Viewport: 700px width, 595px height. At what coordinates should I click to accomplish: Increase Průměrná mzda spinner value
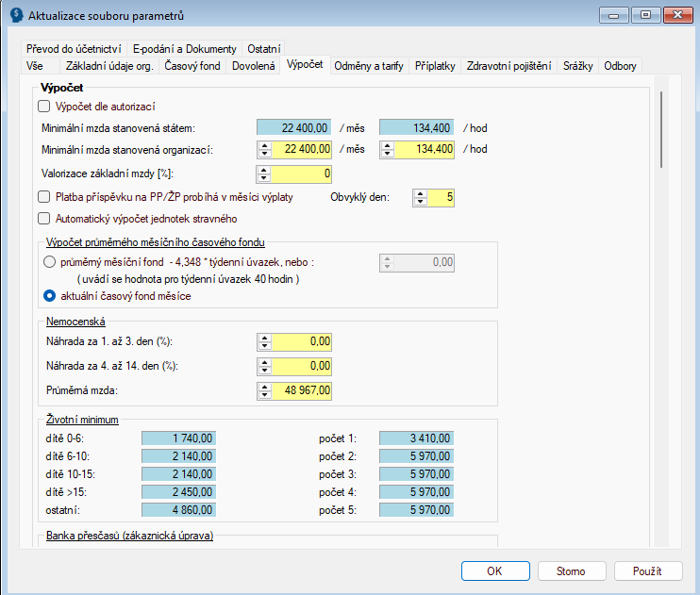tap(265, 387)
